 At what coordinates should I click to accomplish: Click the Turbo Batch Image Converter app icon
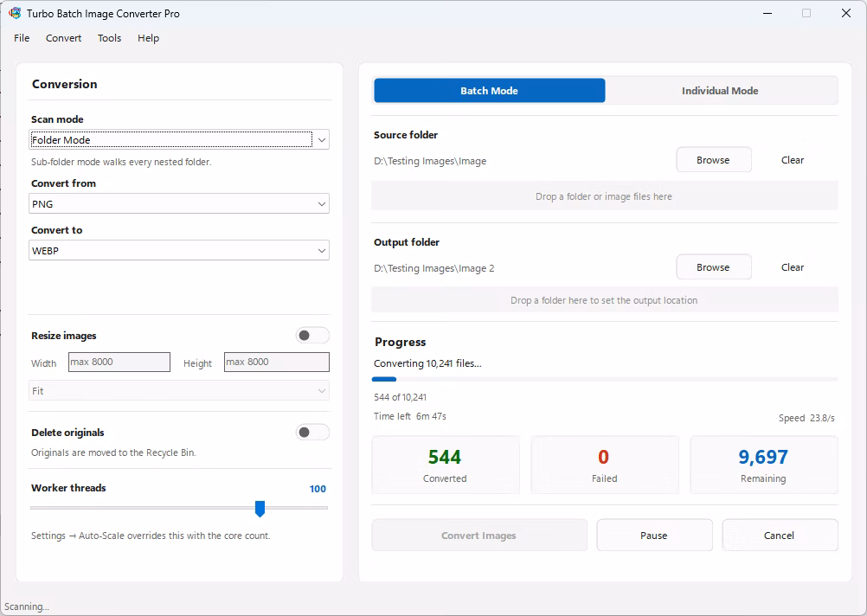pyautogui.click(x=15, y=13)
